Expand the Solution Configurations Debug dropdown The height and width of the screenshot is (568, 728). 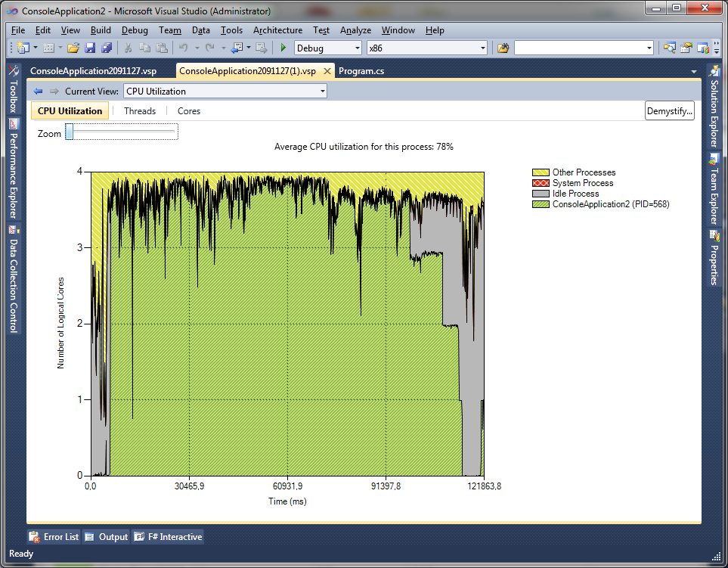click(358, 48)
